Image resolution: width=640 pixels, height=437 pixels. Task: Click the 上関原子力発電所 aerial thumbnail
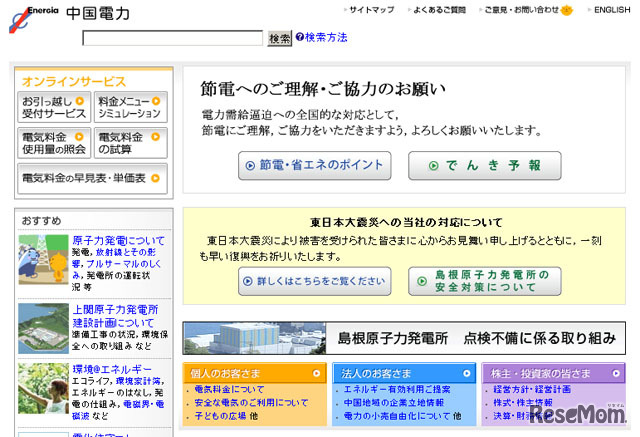[x=43, y=328]
